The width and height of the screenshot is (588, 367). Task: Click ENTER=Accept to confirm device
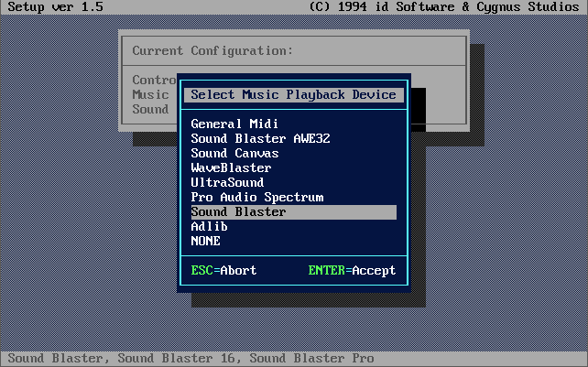tap(352, 270)
